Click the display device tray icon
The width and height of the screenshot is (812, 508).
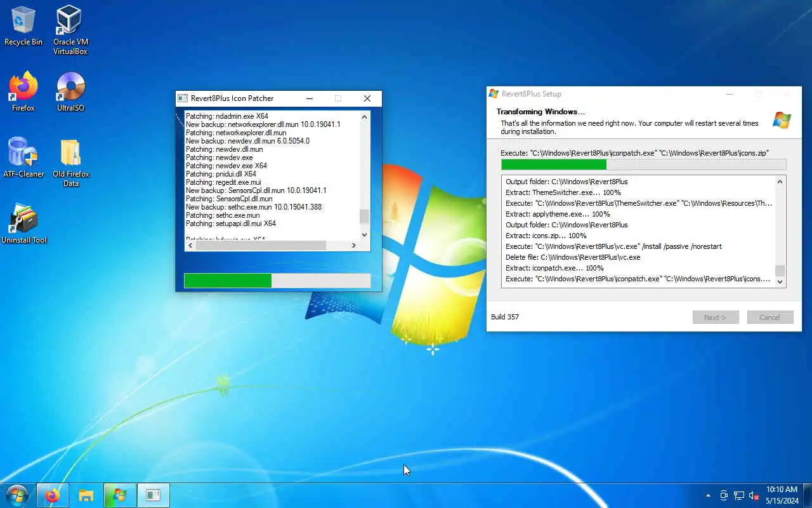point(724,495)
